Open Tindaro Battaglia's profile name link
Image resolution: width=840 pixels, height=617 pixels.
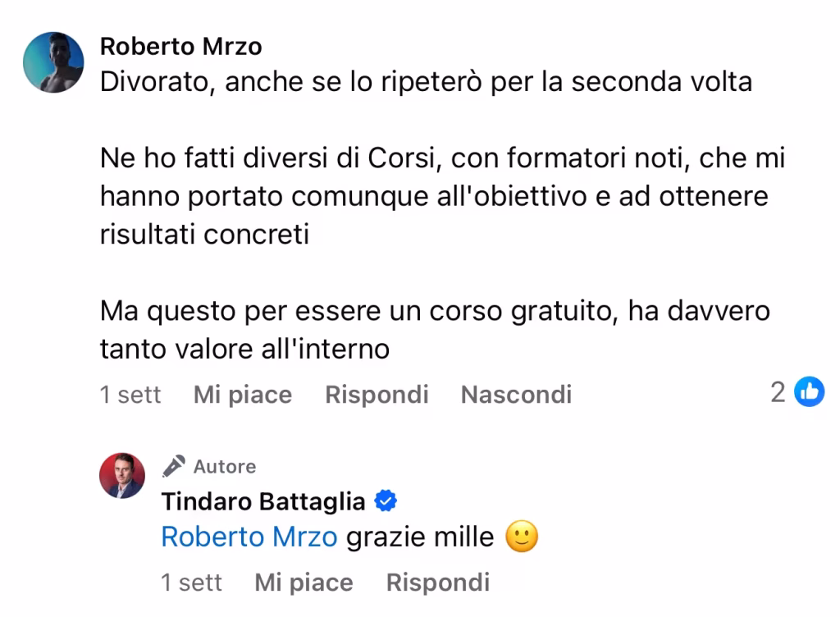(263, 502)
